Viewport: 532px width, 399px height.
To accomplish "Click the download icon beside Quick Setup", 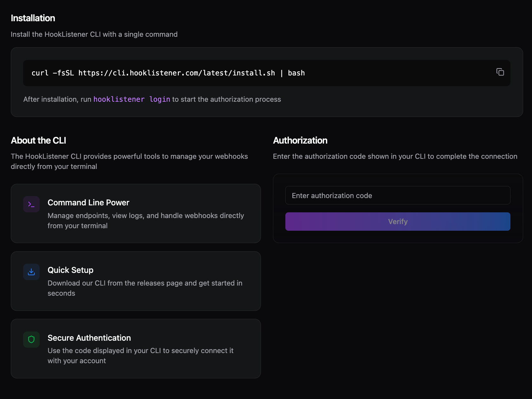I will click(x=31, y=272).
